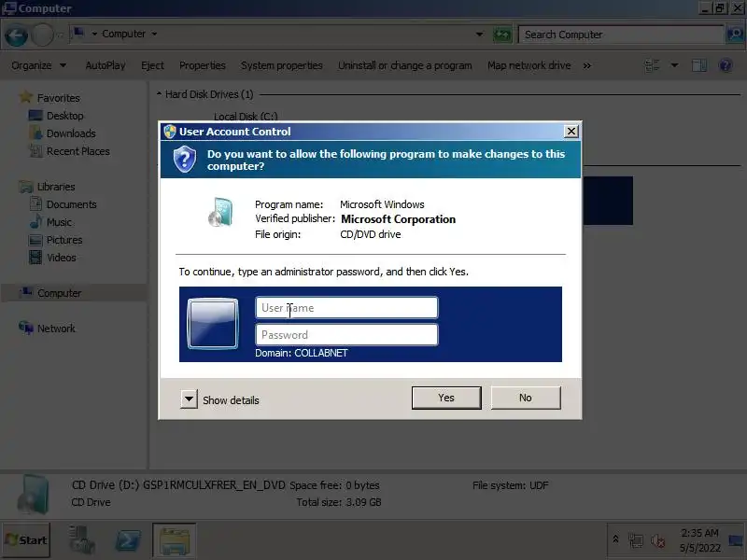
Task: Select Documents library
Action: pyautogui.click(x=72, y=204)
